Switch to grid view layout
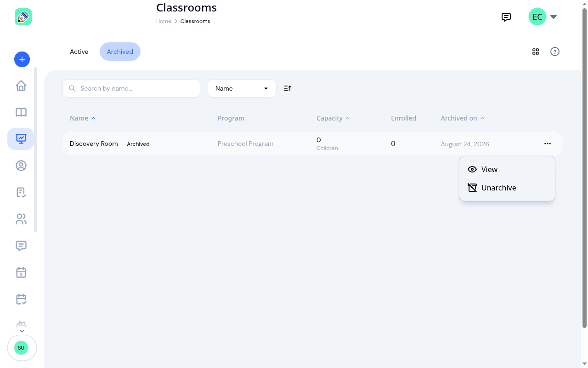The height and width of the screenshot is (368, 588). (x=536, y=52)
